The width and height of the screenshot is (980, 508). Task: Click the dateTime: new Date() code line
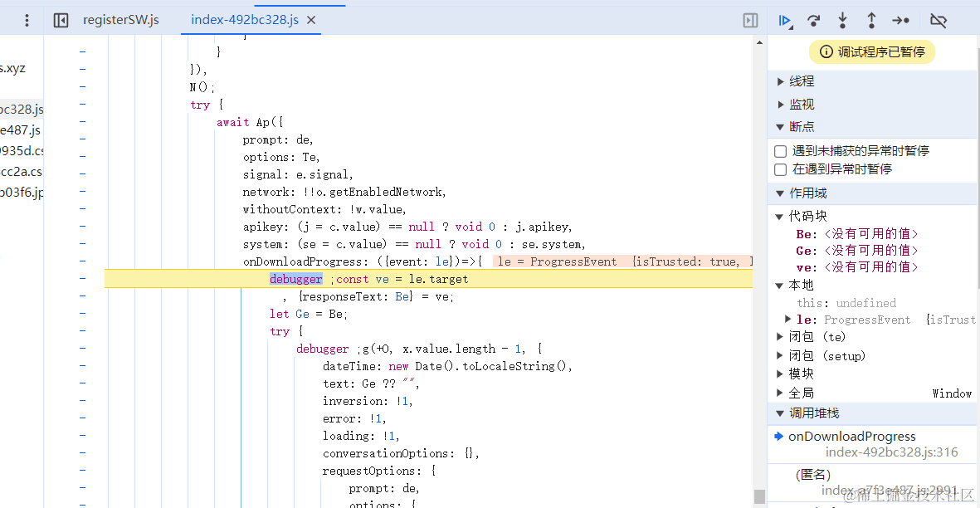point(447,366)
